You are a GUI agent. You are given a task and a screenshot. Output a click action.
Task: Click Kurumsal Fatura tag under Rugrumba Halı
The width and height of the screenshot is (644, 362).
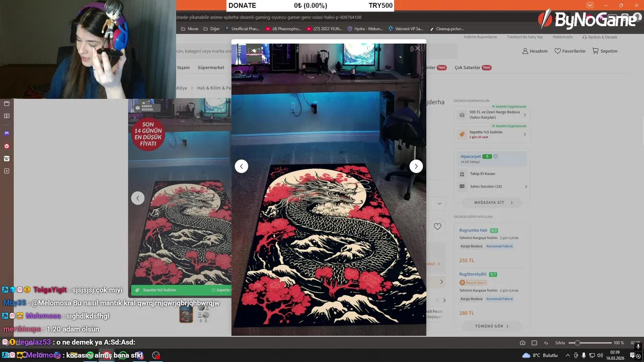coord(500,246)
